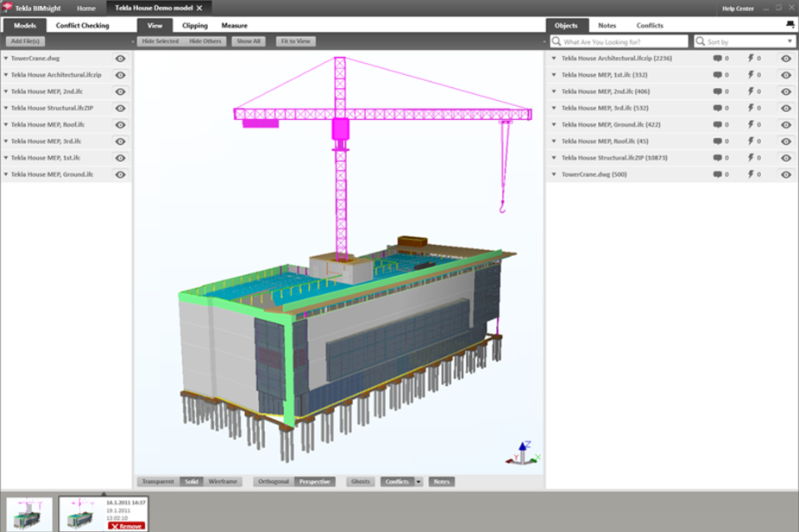Click the Tekla BIMsight logo icon
Image resolution: width=799 pixels, height=532 pixels.
click(7, 7)
